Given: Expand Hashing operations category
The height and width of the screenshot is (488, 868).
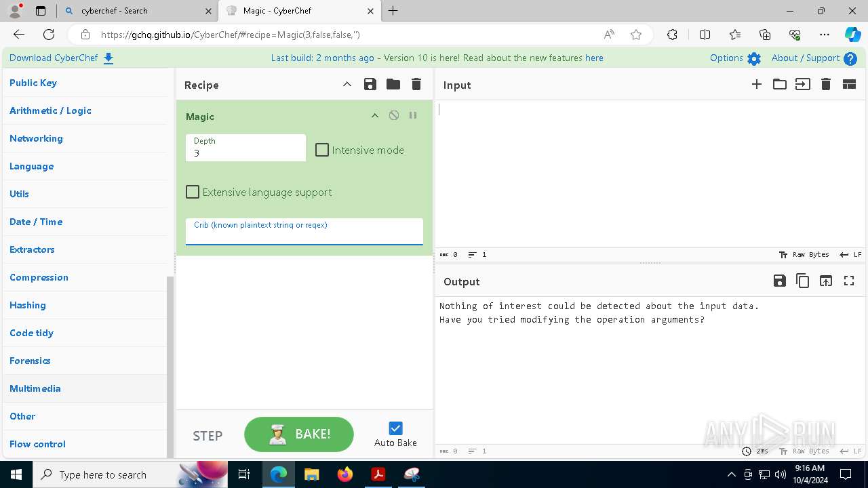Looking at the screenshot, I should point(85,305).
